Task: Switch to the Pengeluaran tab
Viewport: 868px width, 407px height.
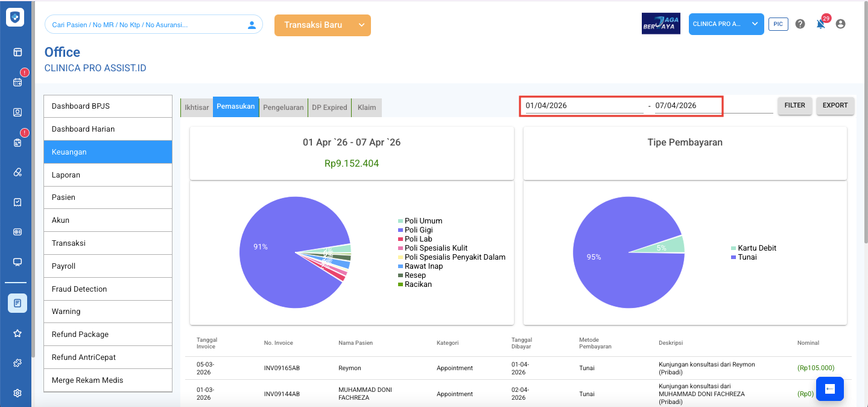Action: pos(283,107)
